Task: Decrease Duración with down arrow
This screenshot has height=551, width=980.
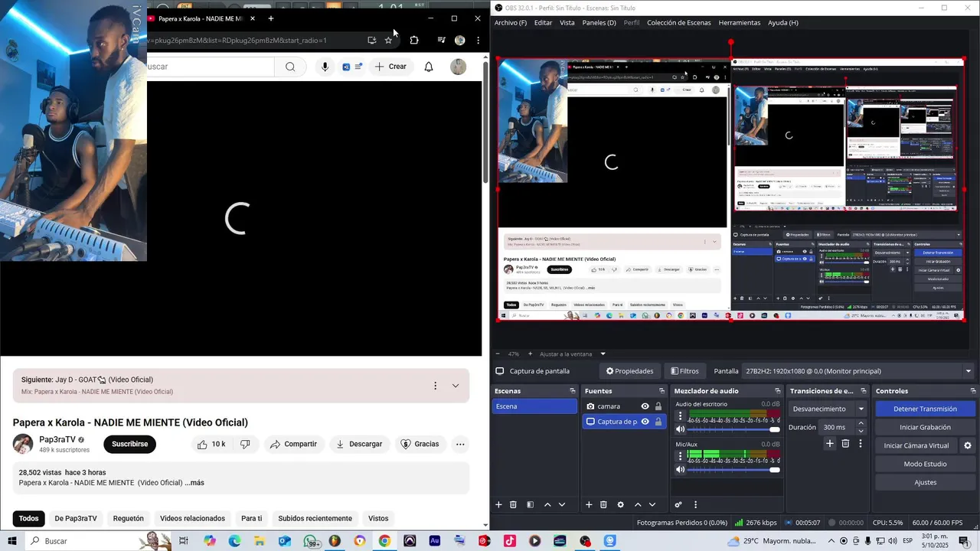Action: (x=861, y=431)
